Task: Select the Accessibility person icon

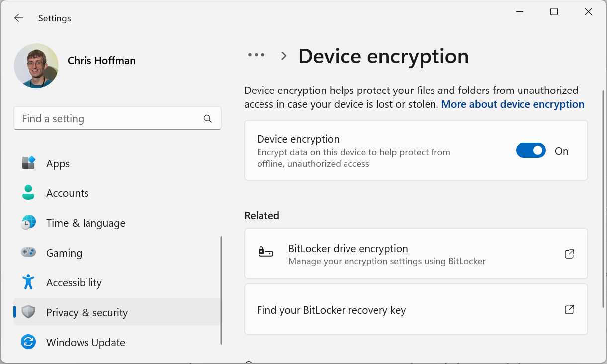Action: coord(28,282)
